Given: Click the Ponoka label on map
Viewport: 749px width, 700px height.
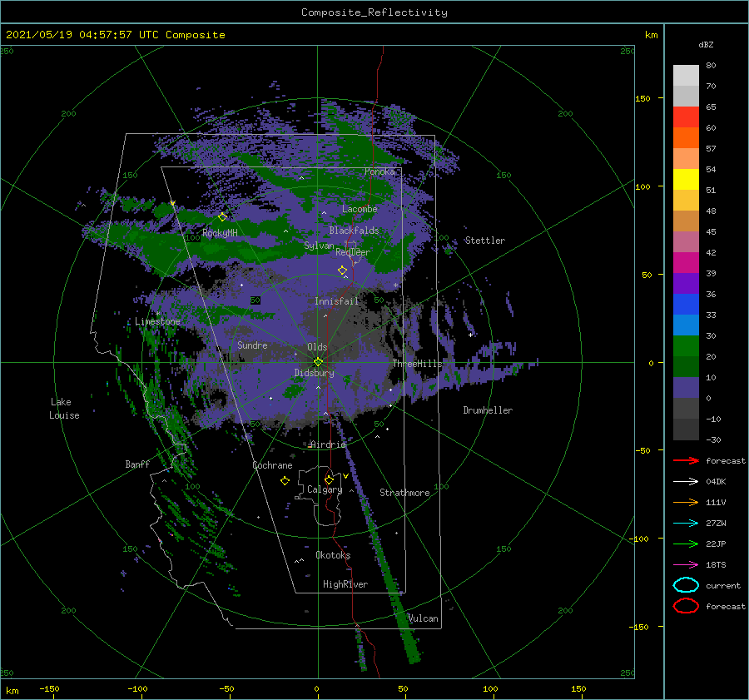Looking at the screenshot, I should [x=379, y=171].
